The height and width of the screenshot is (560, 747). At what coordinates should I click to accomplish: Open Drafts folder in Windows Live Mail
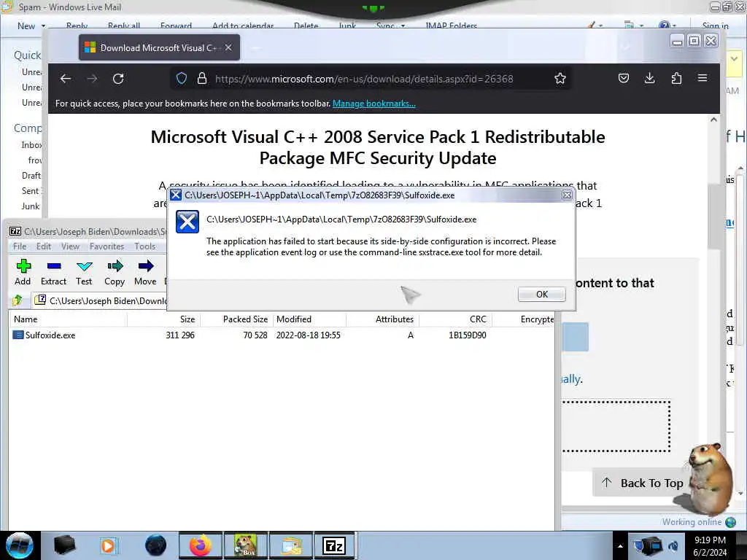click(31, 175)
